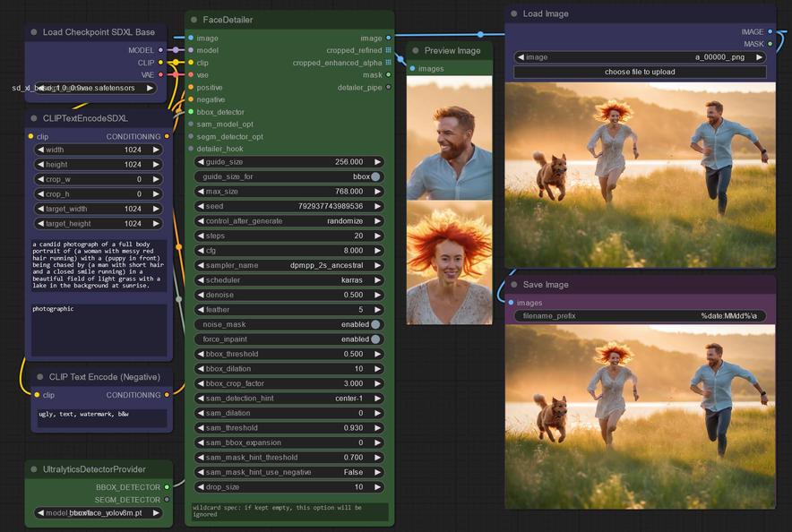The height and width of the screenshot is (532, 792).
Task: Collapse the Save Image node via its title dot
Action: tap(513, 285)
